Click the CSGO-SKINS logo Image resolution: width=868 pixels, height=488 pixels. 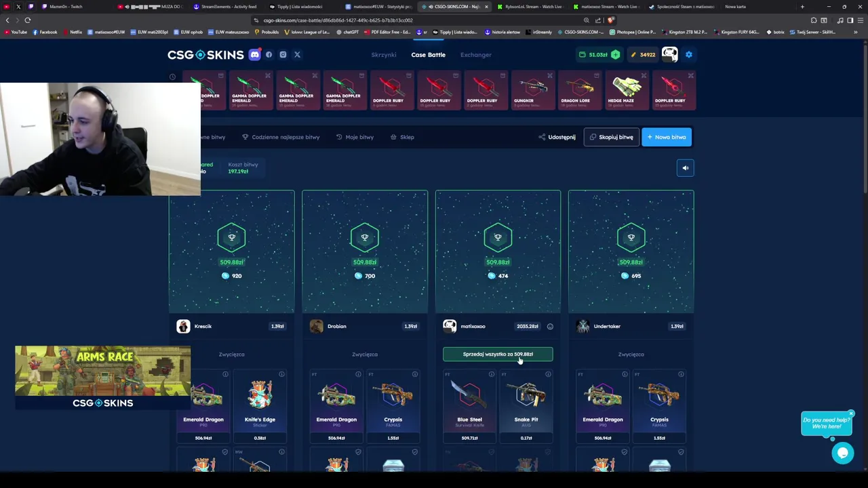tap(205, 55)
